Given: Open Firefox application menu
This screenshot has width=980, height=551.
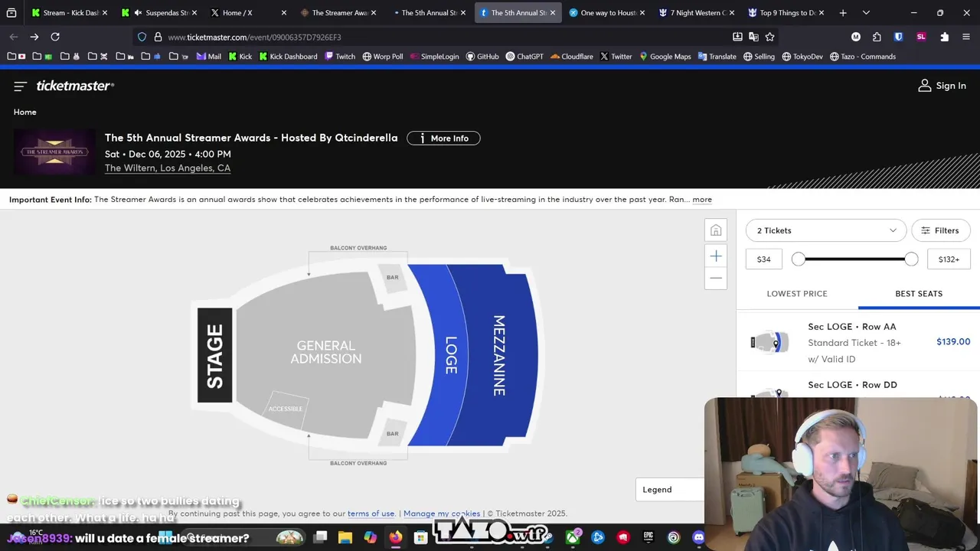Looking at the screenshot, I should tap(965, 37).
